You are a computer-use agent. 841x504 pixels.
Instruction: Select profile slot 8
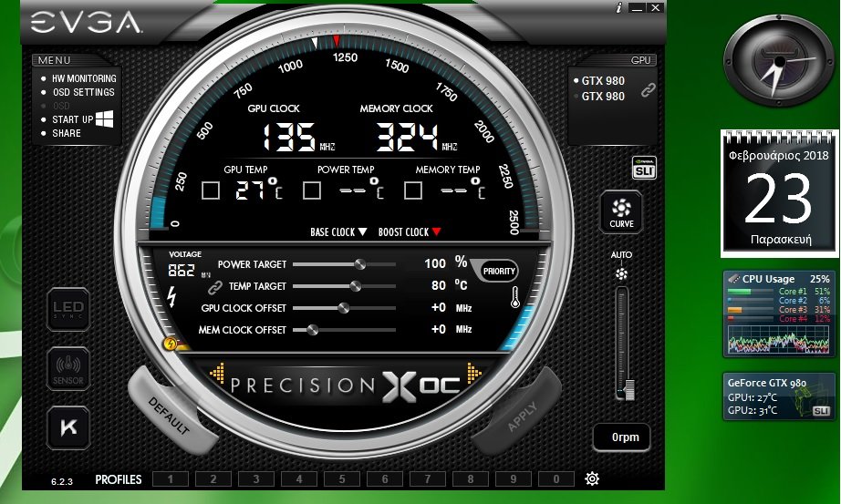coord(471,478)
